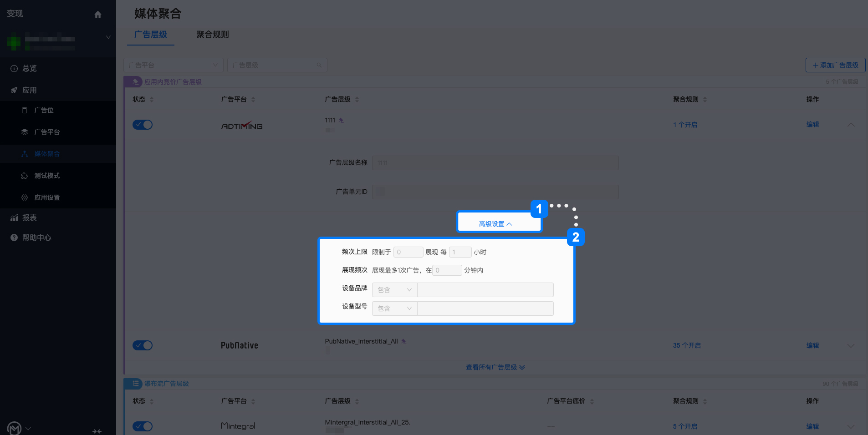Open the 广告平台 filter dropdown
Viewport: 868px width, 435px height.
tap(174, 65)
